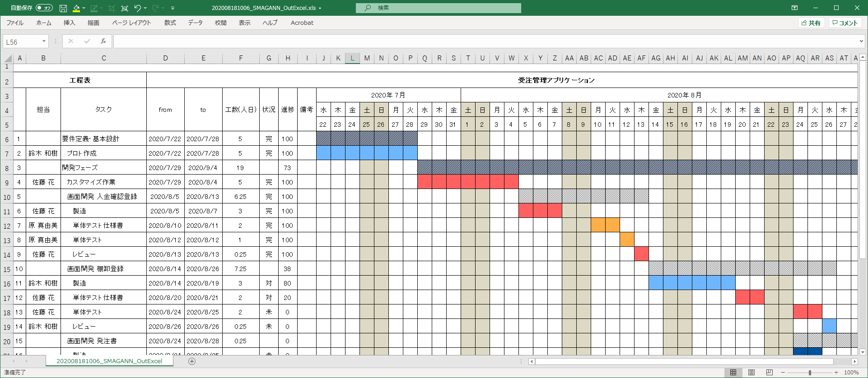
Task: Click the horizontal scrollbar right arrow
Action: click(854, 361)
